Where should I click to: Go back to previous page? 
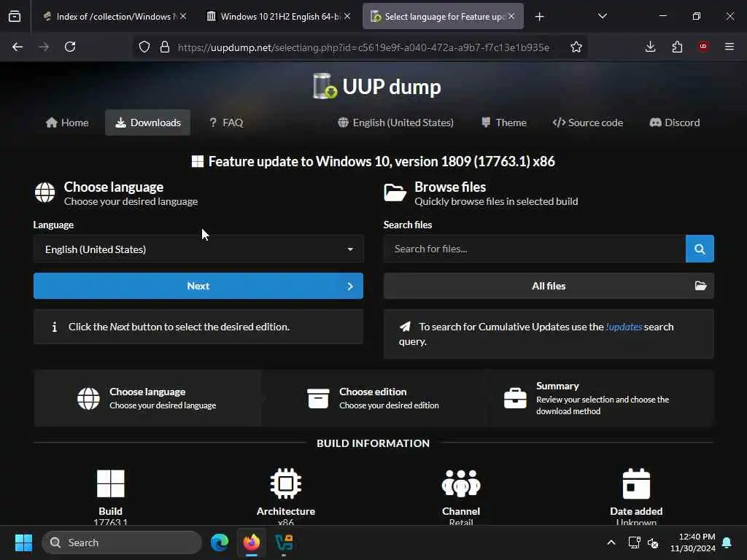point(18,47)
